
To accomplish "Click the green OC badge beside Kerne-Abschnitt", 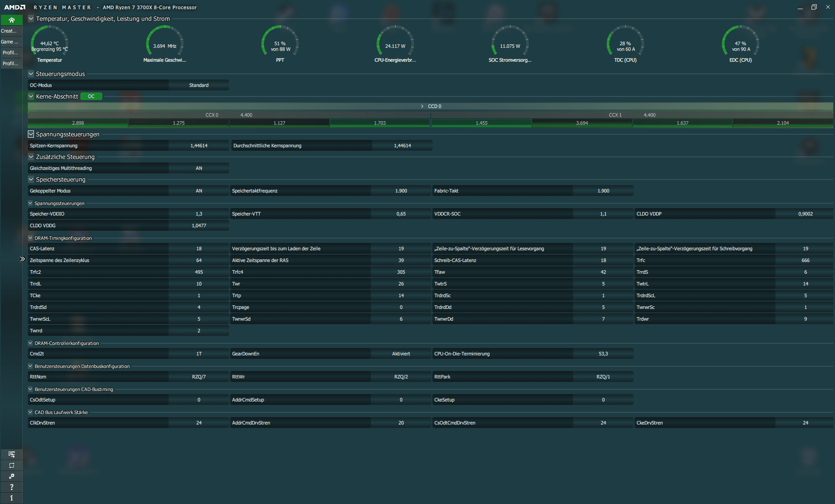I will coord(91,96).
